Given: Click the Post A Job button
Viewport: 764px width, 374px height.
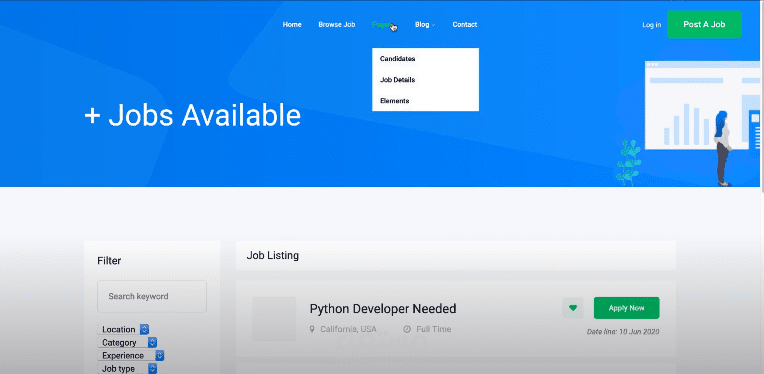Looking at the screenshot, I should point(704,24).
